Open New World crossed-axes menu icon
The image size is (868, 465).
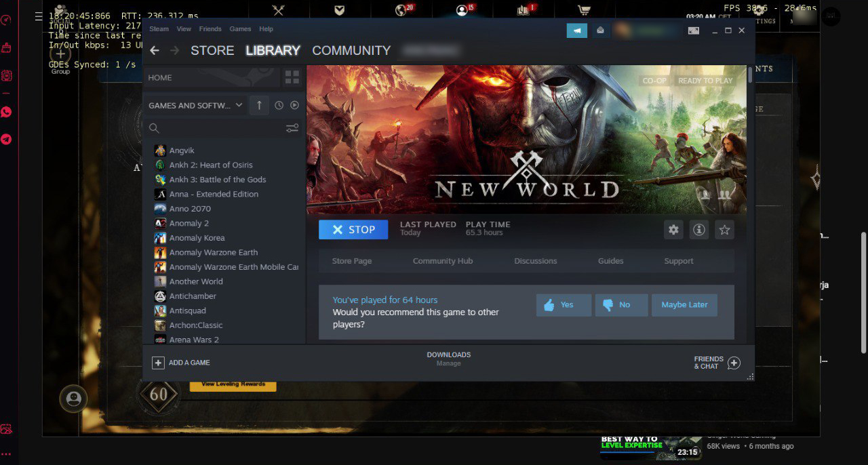point(278,9)
